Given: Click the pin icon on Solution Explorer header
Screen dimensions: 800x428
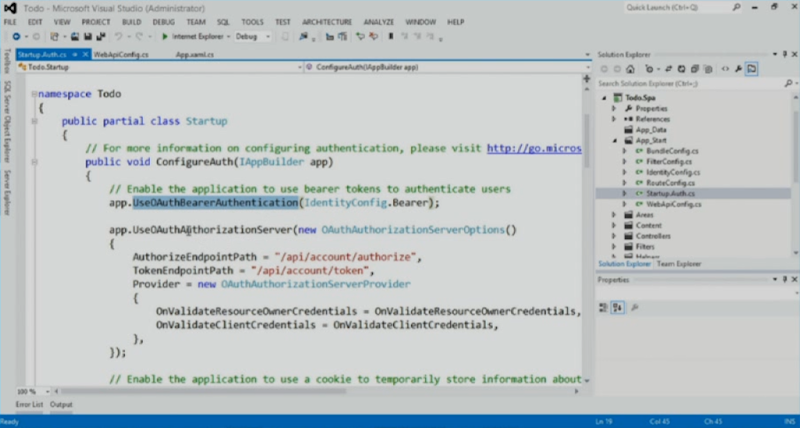Looking at the screenshot, I should tap(785, 54).
